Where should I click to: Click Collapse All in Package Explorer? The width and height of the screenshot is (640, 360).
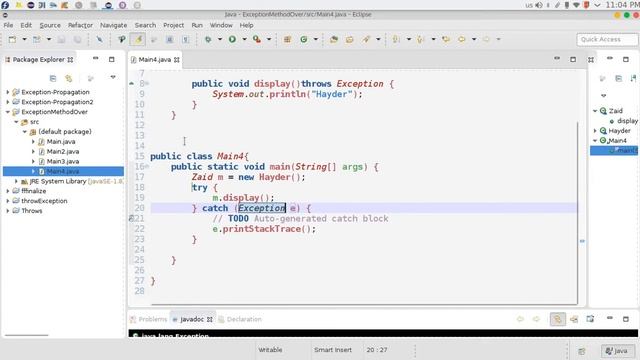pos(53,78)
